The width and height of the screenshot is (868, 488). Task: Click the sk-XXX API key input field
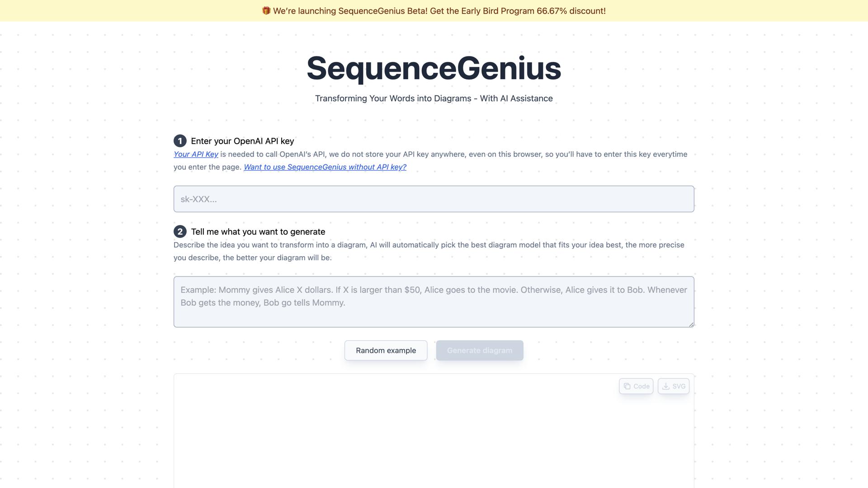[x=433, y=199]
